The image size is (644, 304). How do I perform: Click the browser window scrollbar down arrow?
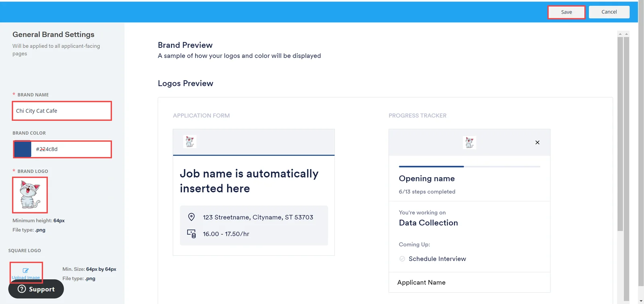tap(641, 301)
